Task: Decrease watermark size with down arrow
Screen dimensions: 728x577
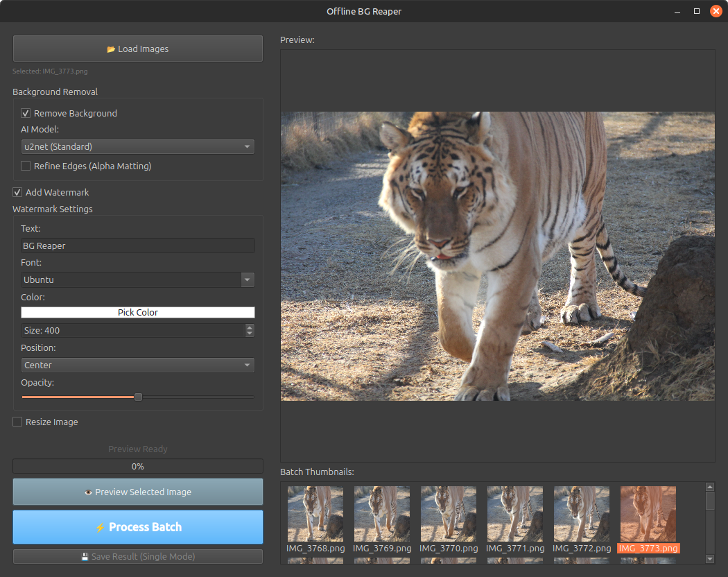Action: [x=250, y=334]
